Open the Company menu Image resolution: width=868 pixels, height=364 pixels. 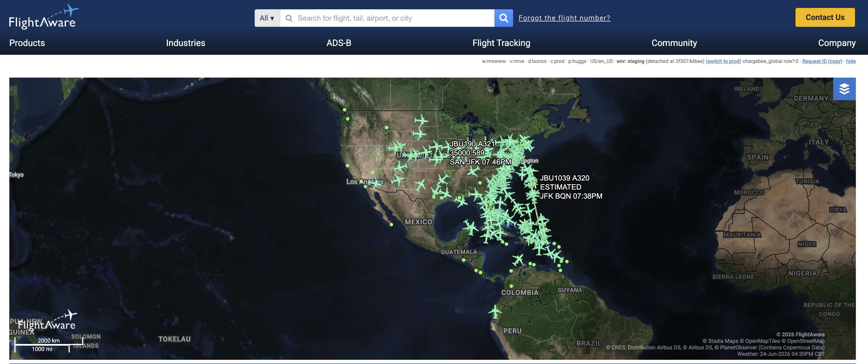(x=837, y=43)
